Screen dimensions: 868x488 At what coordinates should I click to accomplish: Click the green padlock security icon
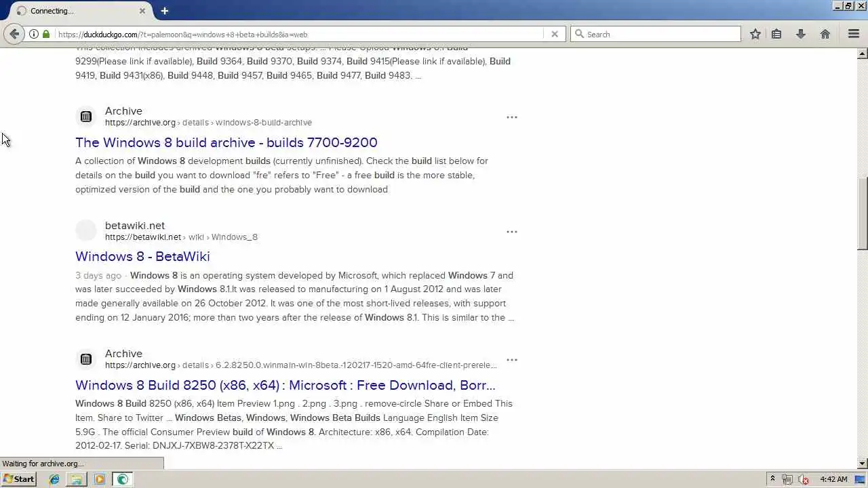[46, 34]
